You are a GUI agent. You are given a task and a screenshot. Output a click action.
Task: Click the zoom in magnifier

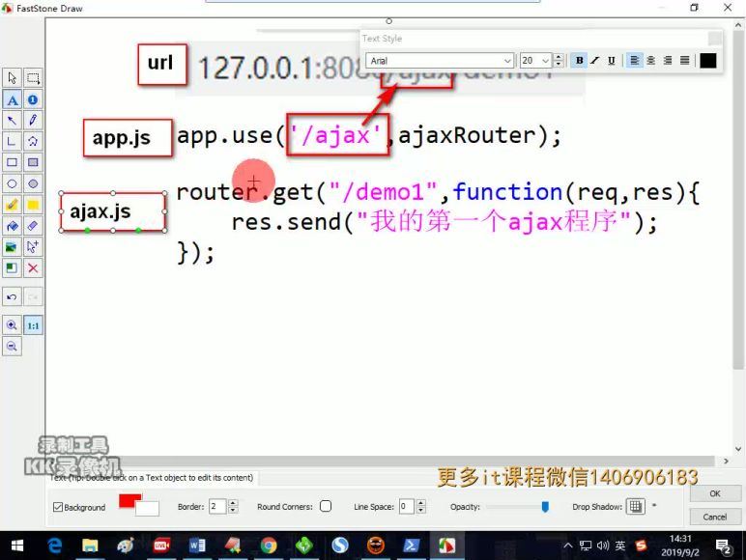(x=12, y=325)
